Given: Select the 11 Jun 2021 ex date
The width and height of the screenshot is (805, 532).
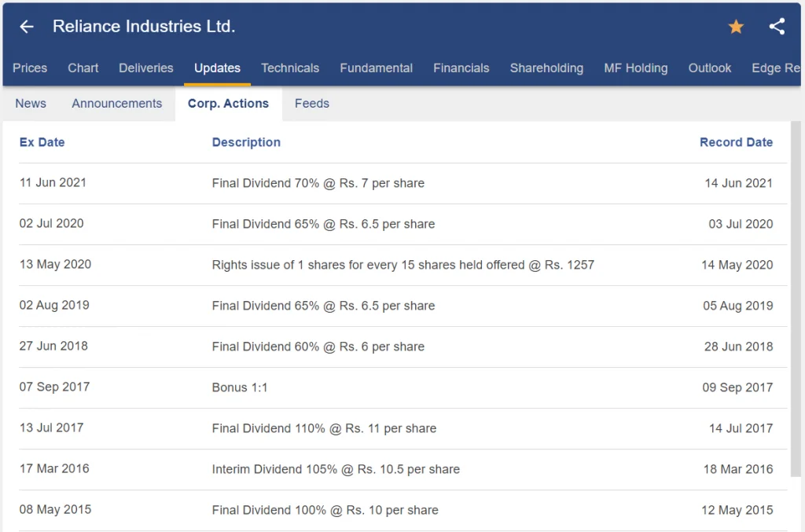Looking at the screenshot, I should (53, 182).
